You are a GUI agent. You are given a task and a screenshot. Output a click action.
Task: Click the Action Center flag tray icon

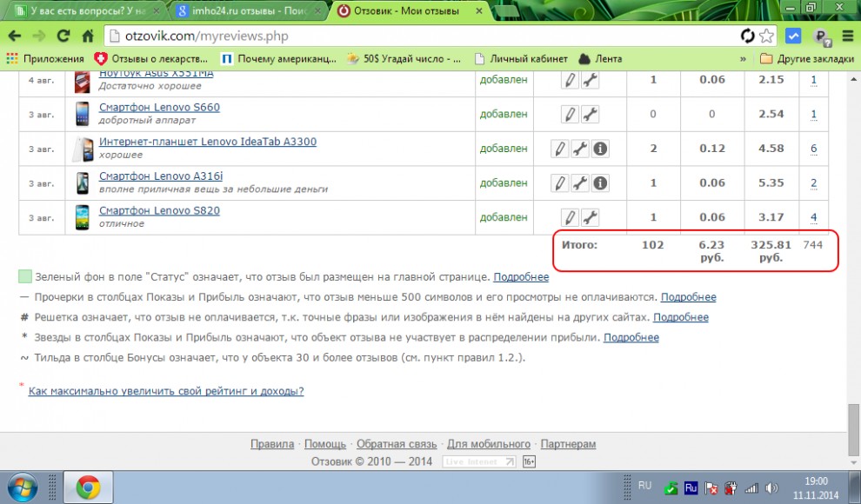coord(711,487)
